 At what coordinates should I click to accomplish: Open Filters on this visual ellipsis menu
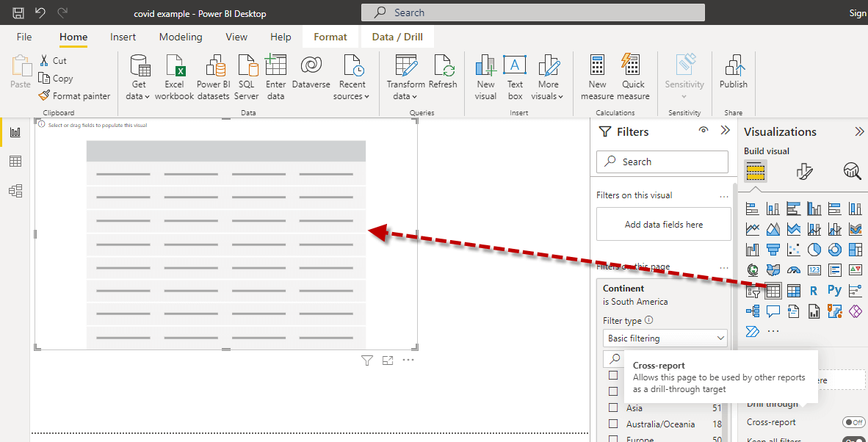point(723,196)
